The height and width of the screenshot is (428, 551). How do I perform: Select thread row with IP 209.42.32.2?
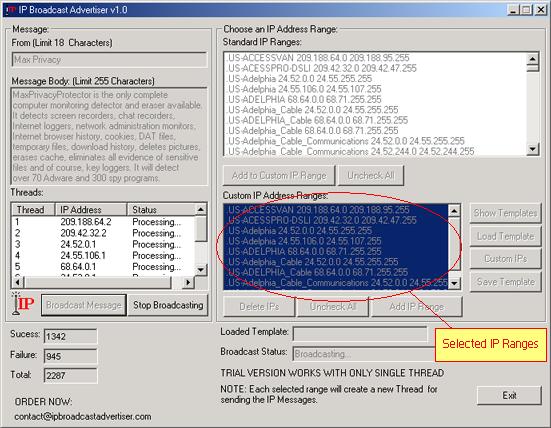pyautogui.click(x=103, y=233)
